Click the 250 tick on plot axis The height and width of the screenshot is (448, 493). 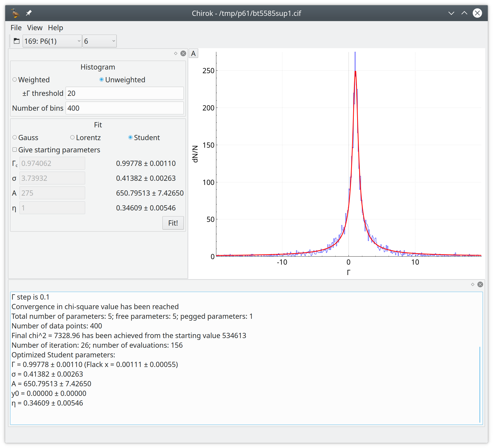(x=208, y=71)
